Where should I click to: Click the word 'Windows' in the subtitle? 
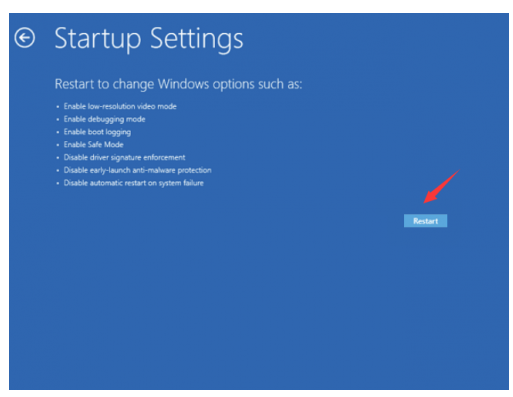[184, 84]
